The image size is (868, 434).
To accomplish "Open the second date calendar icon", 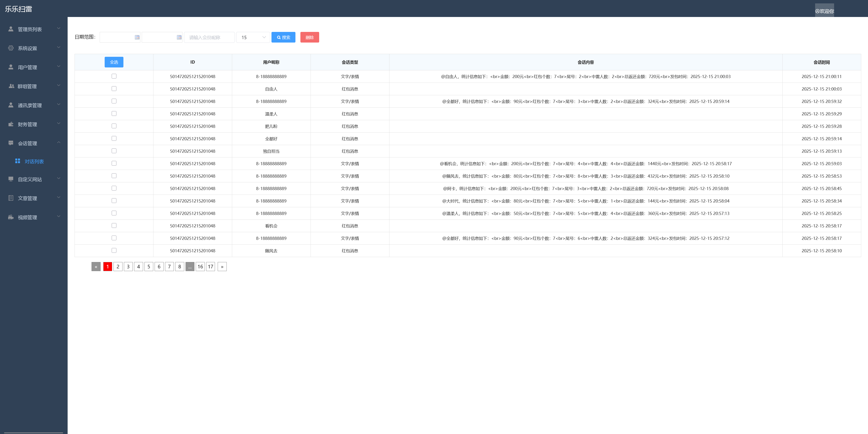I will pyautogui.click(x=179, y=37).
